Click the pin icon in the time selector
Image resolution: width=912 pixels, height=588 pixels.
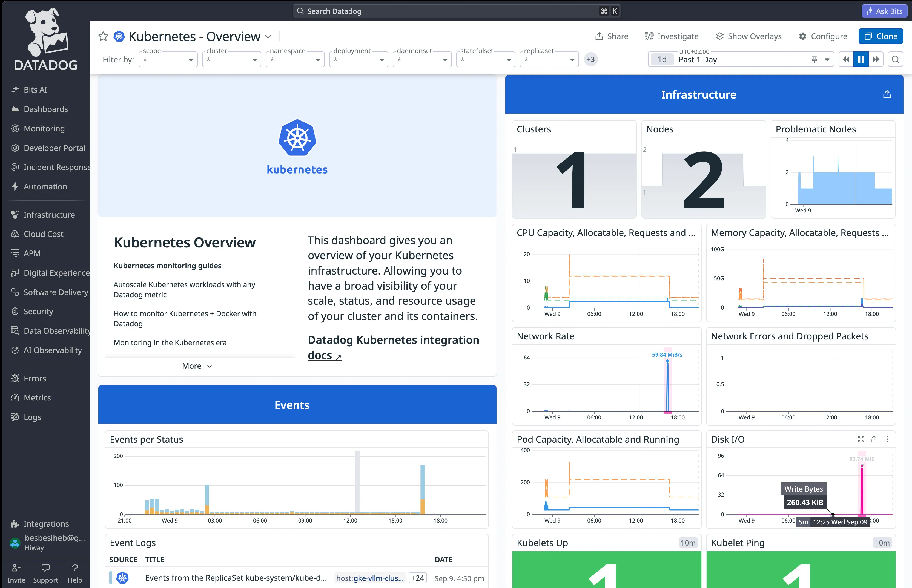point(814,60)
